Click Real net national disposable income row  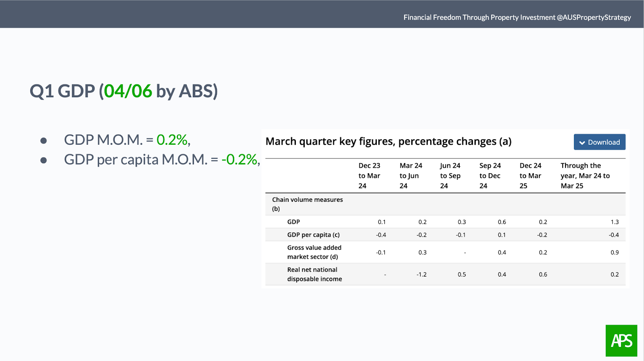point(445,274)
